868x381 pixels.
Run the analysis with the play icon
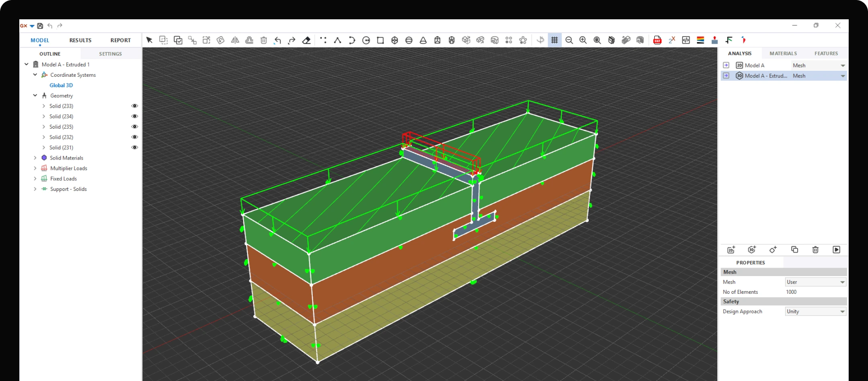(x=837, y=250)
